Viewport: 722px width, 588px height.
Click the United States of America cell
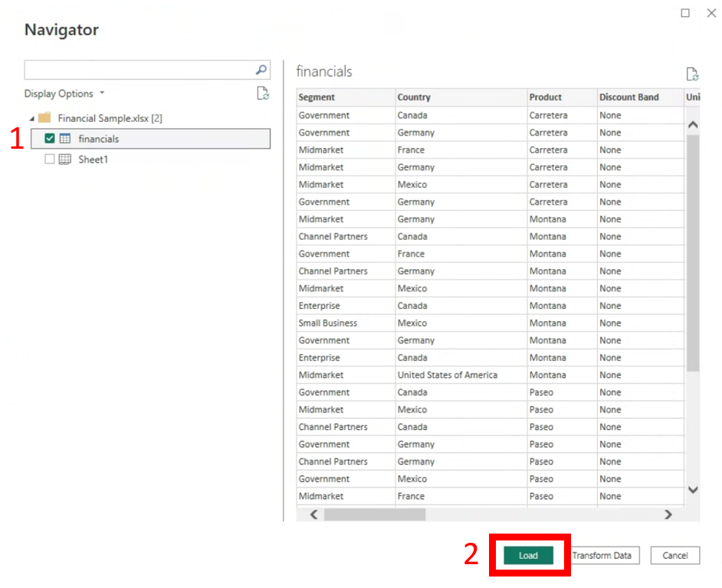(x=461, y=375)
